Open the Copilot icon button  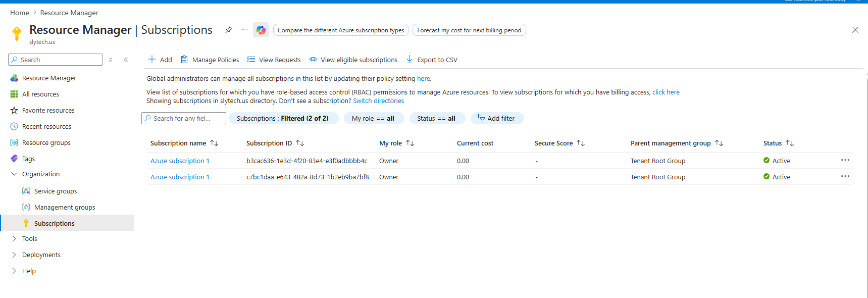261,30
